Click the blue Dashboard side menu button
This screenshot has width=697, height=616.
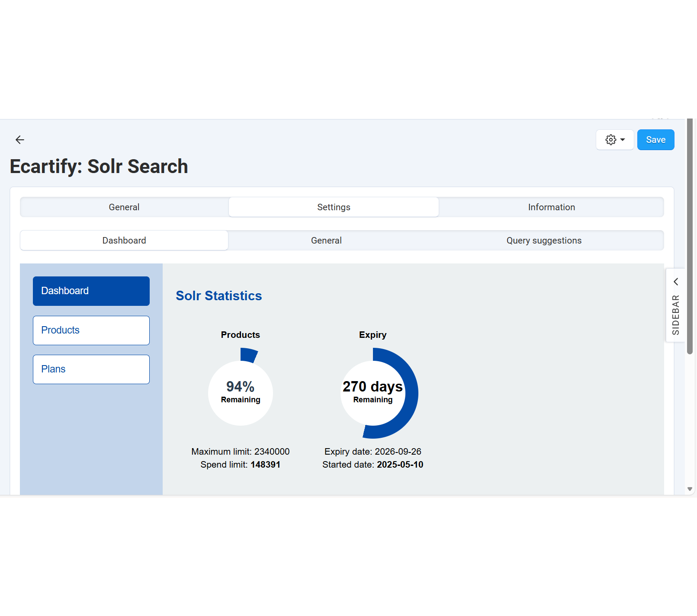[x=91, y=291]
